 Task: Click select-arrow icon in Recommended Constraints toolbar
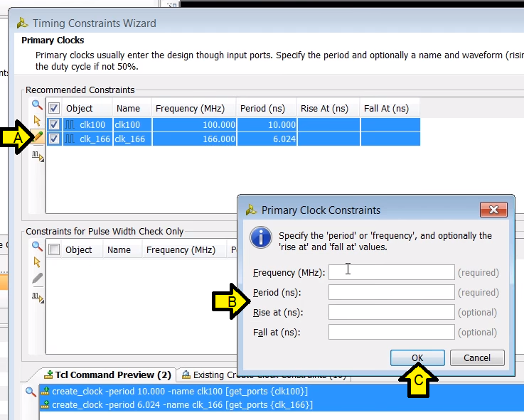37,121
